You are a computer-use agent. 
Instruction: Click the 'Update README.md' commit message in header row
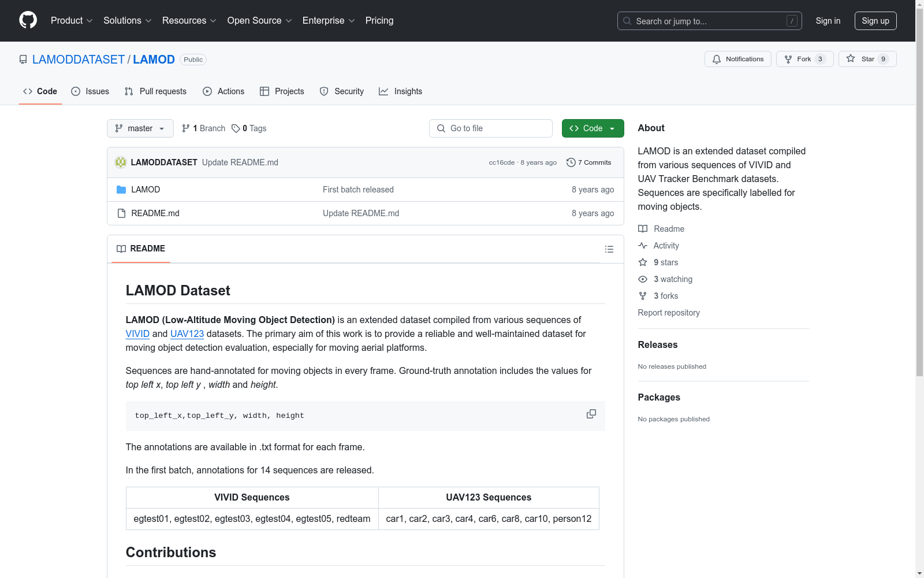click(x=240, y=162)
